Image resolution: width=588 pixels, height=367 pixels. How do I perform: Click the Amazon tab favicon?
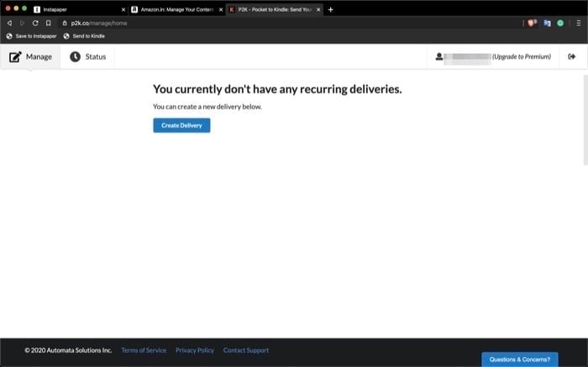[134, 10]
